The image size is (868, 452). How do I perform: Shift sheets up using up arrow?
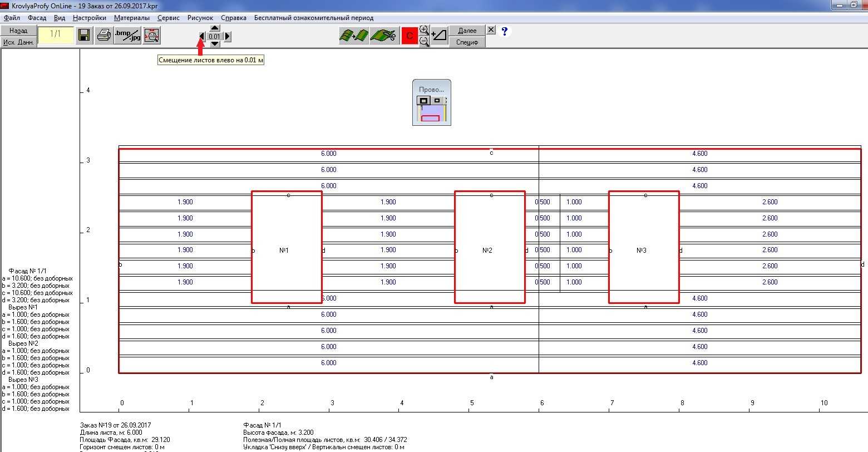pyautogui.click(x=215, y=28)
